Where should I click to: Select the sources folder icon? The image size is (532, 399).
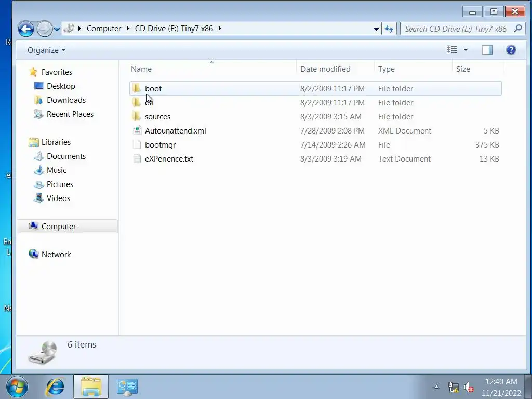(x=137, y=116)
